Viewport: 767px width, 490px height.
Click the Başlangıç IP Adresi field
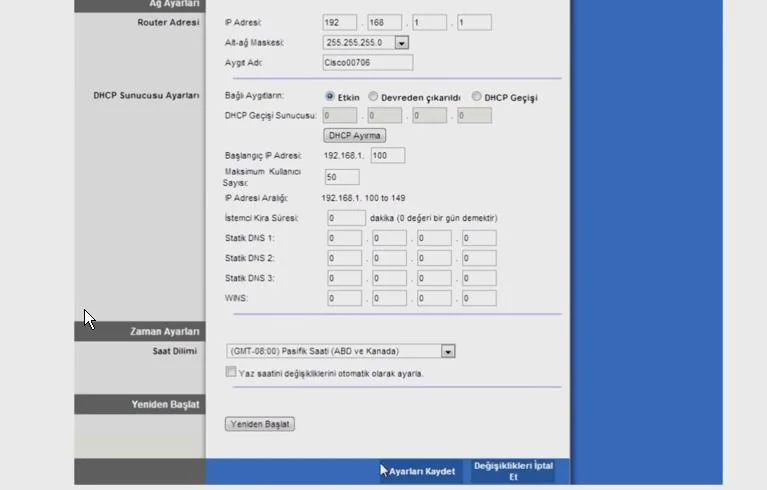[x=387, y=155]
